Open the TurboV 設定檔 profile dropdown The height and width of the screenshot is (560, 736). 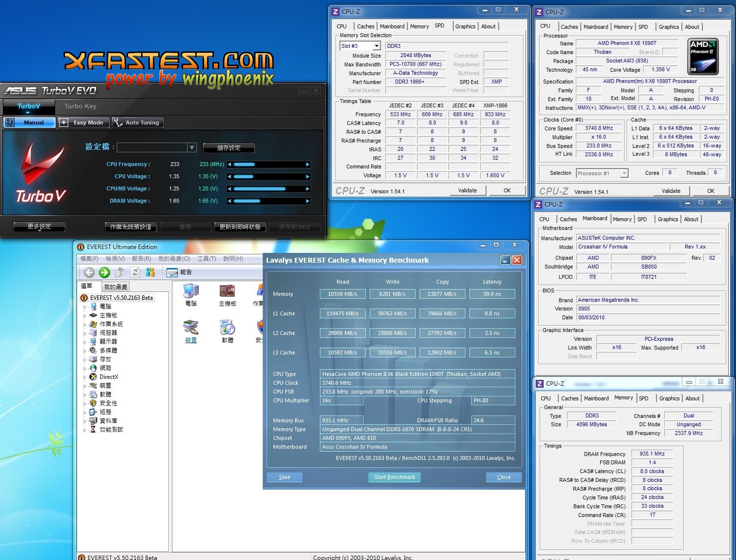[192, 147]
